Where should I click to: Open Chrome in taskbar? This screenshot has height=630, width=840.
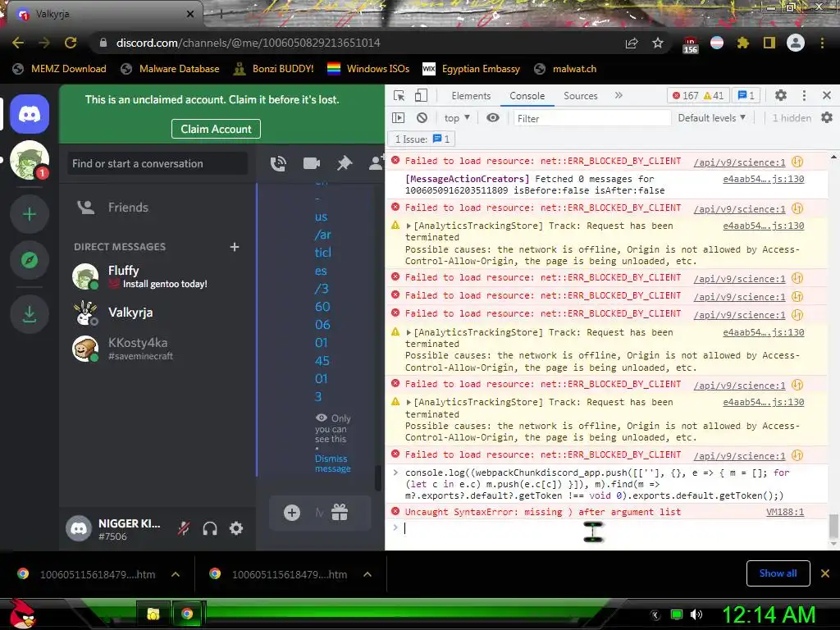[187, 614]
